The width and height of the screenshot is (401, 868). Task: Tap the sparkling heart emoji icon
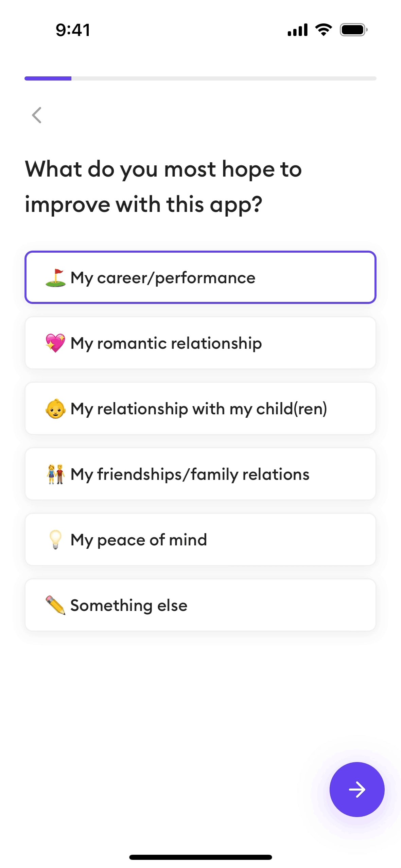(55, 343)
